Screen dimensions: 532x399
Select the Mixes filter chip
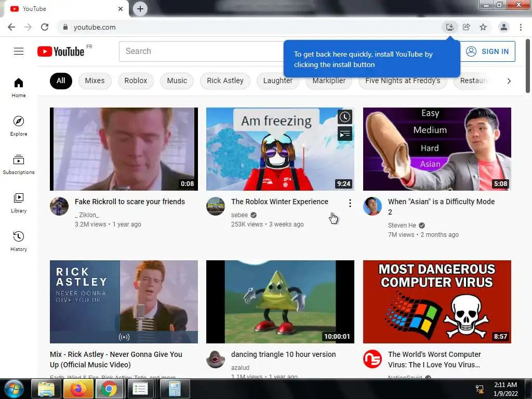tap(95, 81)
